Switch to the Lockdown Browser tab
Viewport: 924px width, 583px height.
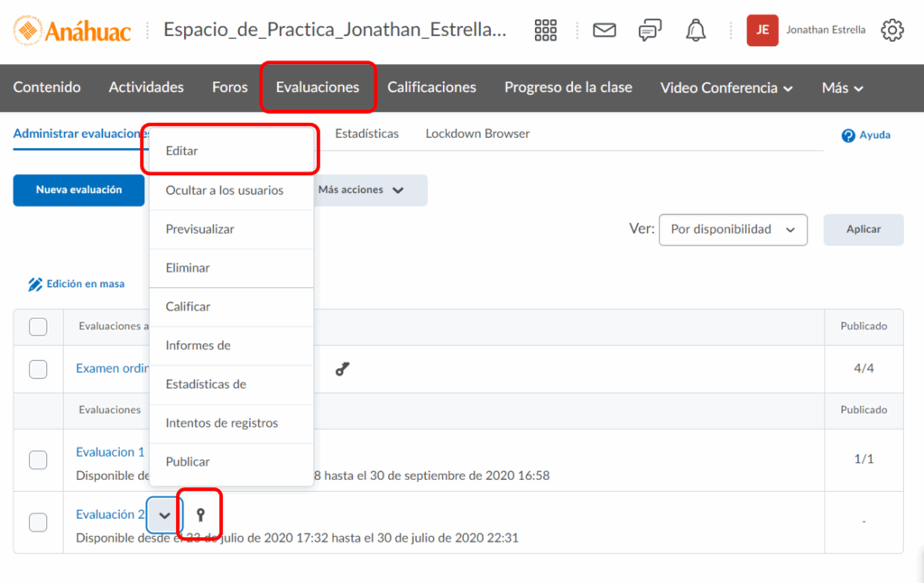pyautogui.click(x=477, y=134)
